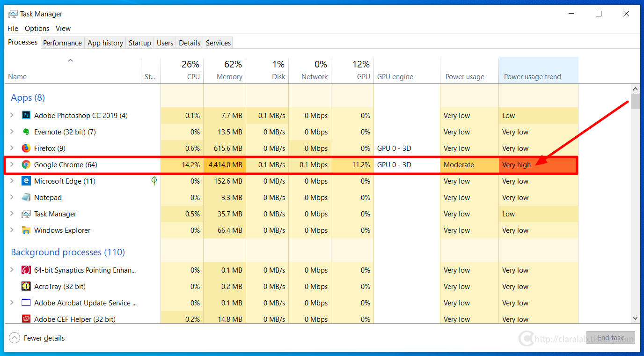644x356 pixels.
Task: Click the scrollbar down arrow
Action: coord(635,318)
